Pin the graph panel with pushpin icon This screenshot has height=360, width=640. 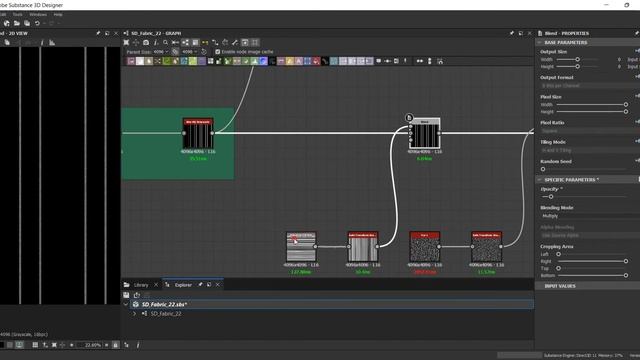(511, 33)
